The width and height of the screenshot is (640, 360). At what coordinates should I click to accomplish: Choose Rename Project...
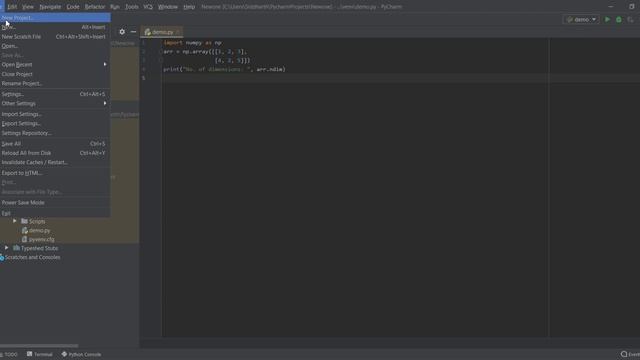pyautogui.click(x=55, y=84)
